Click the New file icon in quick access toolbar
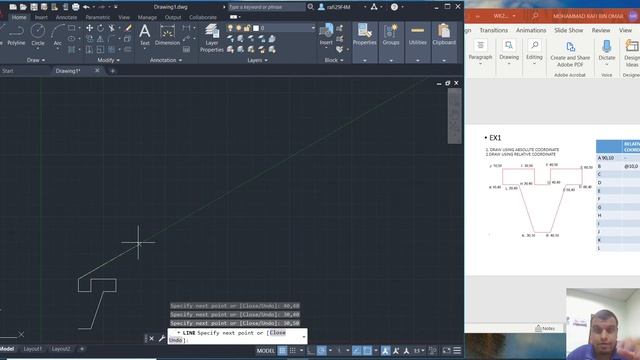The width and height of the screenshot is (640, 360). pos(13,7)
